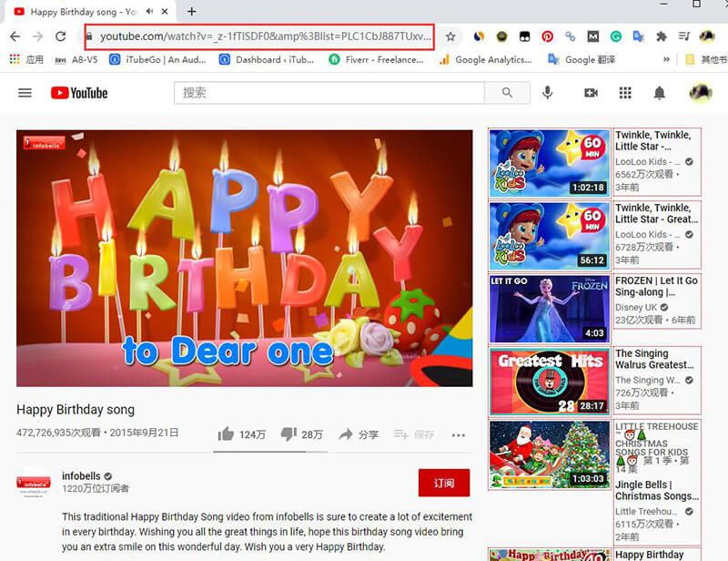Open the FROZEN | Let It Go title
Image resolution: width=728 pixels, height=561 pixels.
coord(656,286)
